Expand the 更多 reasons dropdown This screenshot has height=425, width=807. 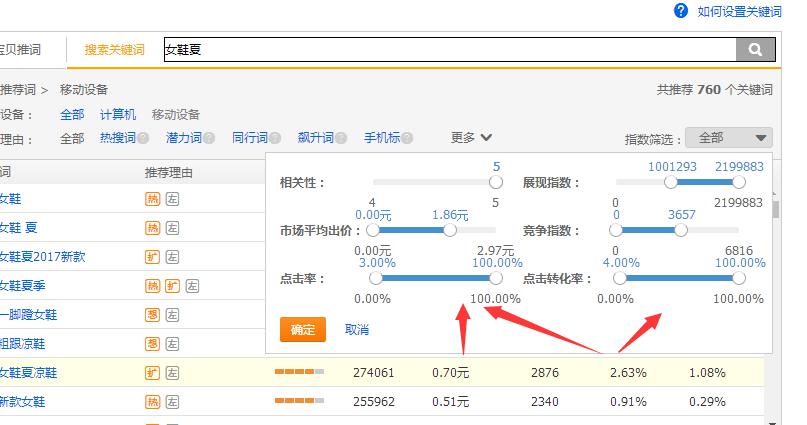point(471,138)
